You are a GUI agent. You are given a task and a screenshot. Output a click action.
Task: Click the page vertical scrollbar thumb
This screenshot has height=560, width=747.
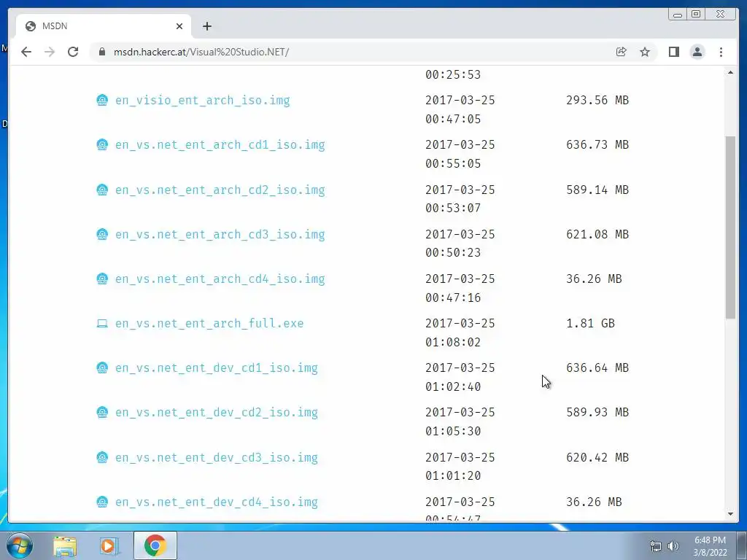tap(730, 227)
